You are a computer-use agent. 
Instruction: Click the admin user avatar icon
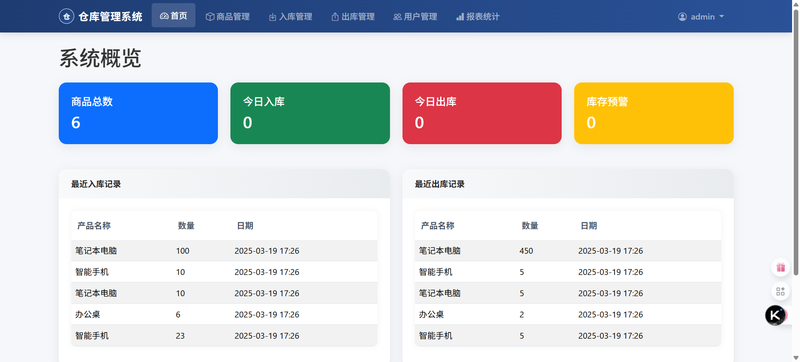[x=682, y=17]
